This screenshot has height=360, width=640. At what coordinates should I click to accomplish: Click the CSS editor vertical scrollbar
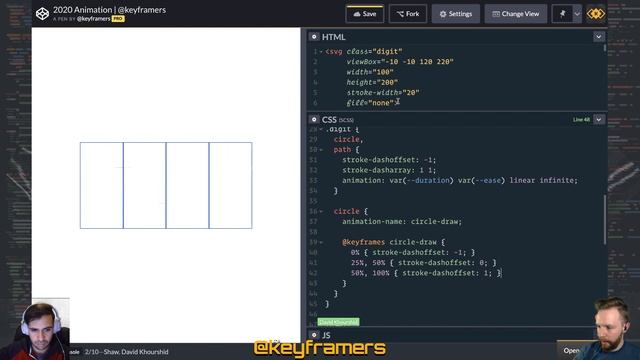click(604, 220)
